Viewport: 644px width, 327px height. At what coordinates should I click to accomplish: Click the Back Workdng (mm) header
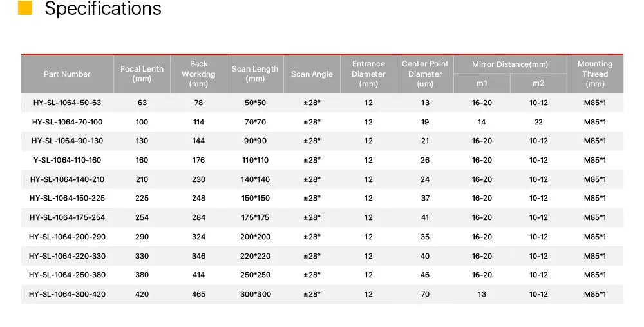pyautogui.click(x=199, y=74)
